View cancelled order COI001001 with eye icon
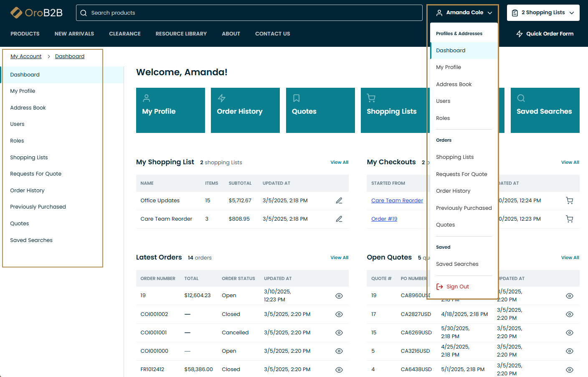588x377 pixels. [x=339, y=333]
